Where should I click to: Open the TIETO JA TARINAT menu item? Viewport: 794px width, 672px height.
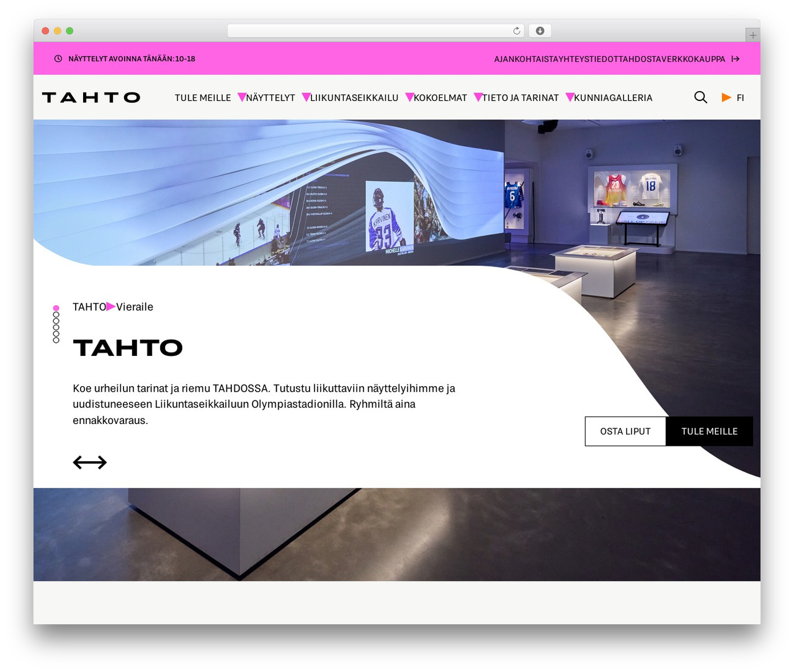pyautogui.click(x=520, y=98)
